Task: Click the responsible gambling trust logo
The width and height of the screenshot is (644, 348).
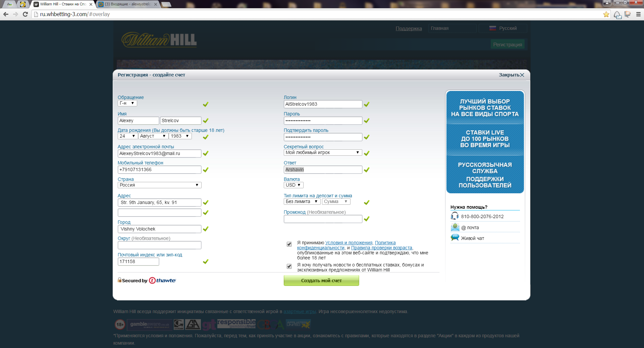Action: [236, 324]
